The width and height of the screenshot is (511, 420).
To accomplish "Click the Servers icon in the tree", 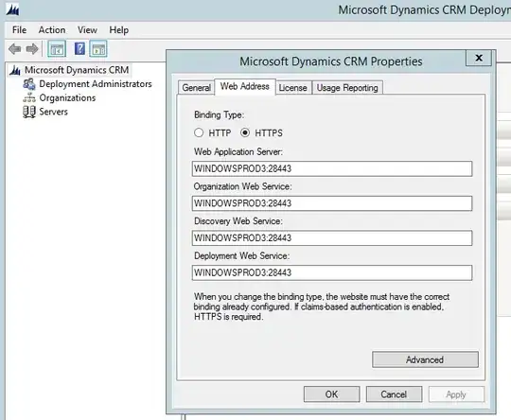I will click(x=29, y=112).
